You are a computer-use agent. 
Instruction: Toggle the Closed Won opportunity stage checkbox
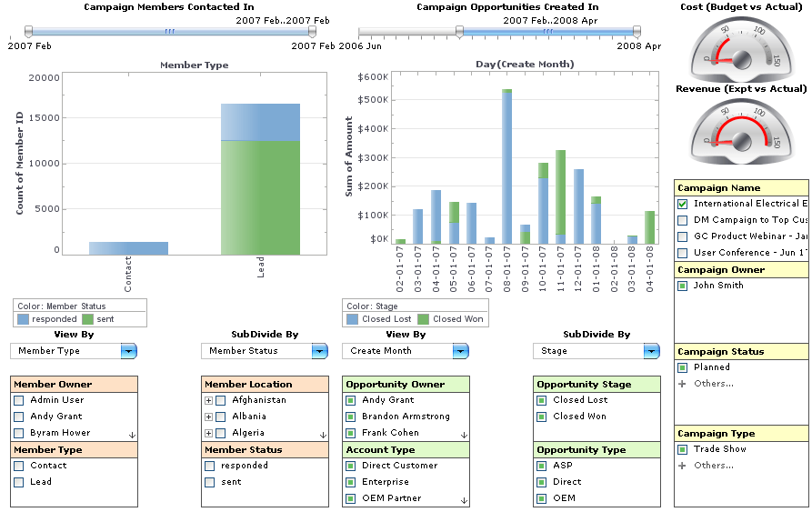(541, 417)
